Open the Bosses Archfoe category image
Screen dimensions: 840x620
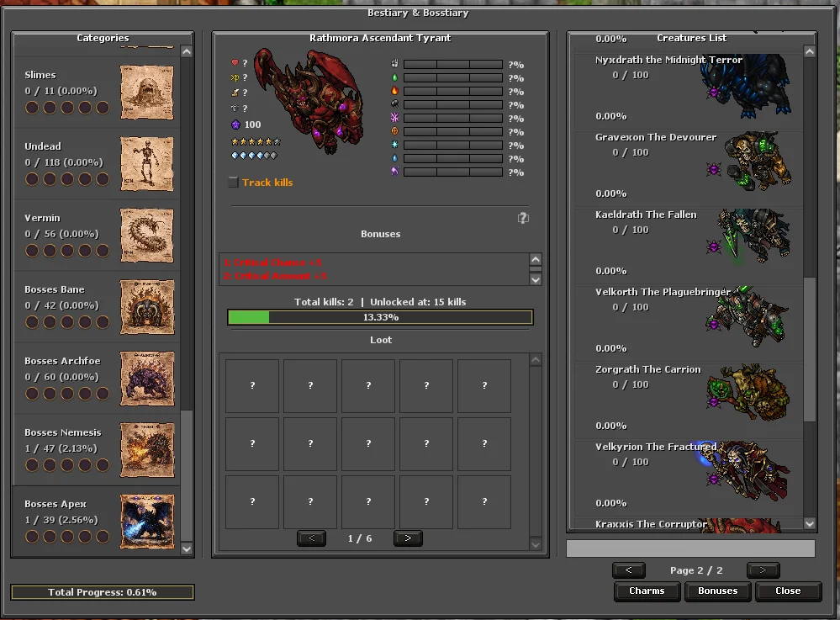[147, 379]
